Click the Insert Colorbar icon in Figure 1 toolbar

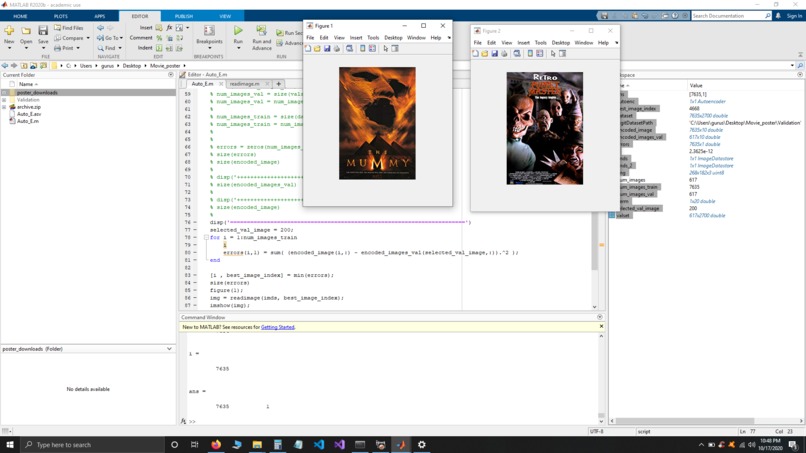point(362,48)
